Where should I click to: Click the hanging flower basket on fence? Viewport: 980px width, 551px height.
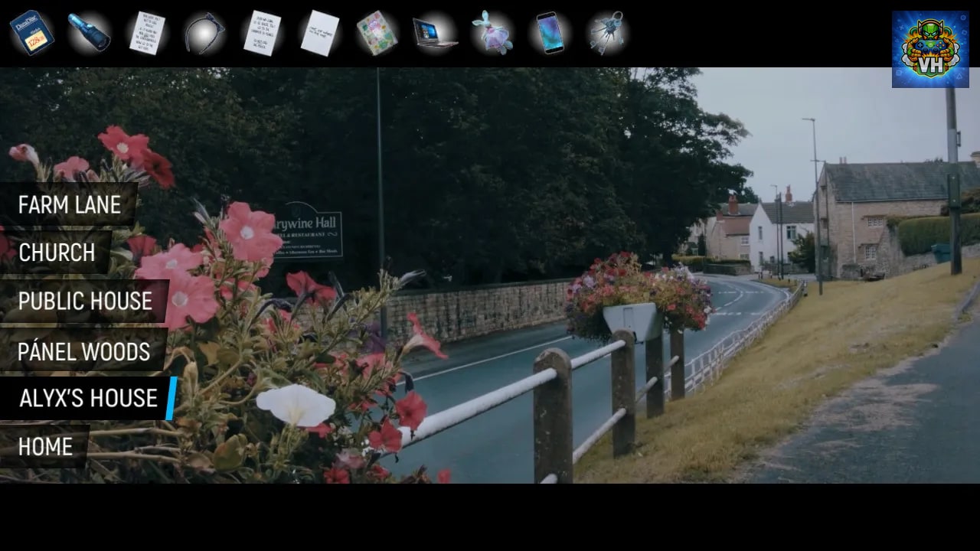click(639, 295)
